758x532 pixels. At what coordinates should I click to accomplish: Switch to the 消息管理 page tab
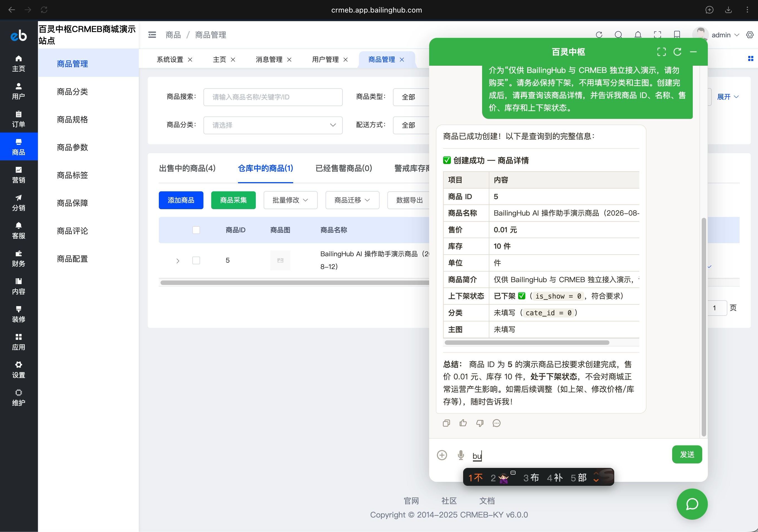click(x=269, y=59)
